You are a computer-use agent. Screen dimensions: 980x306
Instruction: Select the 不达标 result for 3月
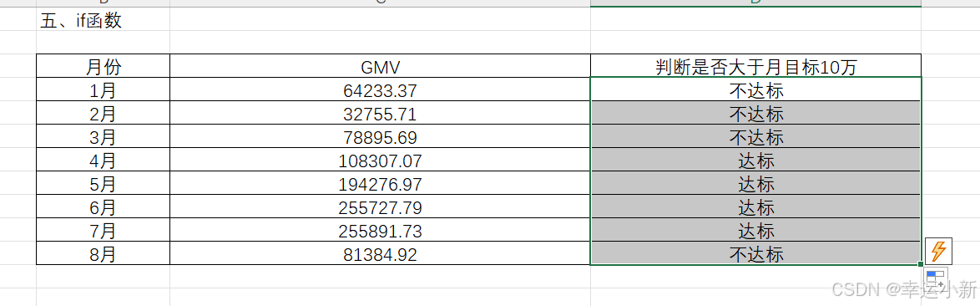point(755,136)
